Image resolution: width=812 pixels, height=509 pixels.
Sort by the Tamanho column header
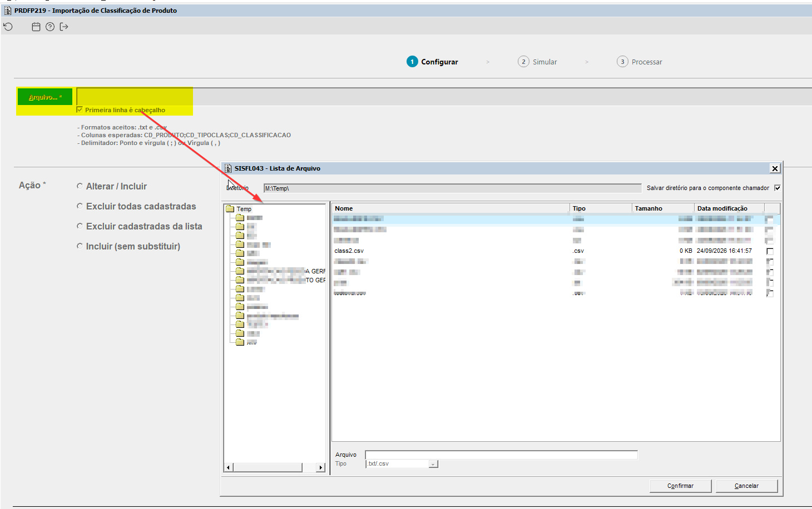[x=663, y=208]
